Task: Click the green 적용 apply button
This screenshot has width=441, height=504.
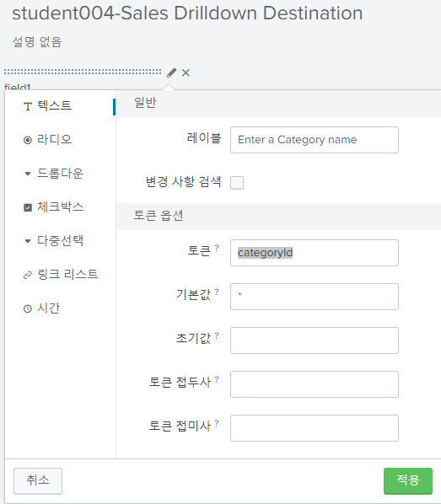Action: pyautogui.click(x=408, y=481)
